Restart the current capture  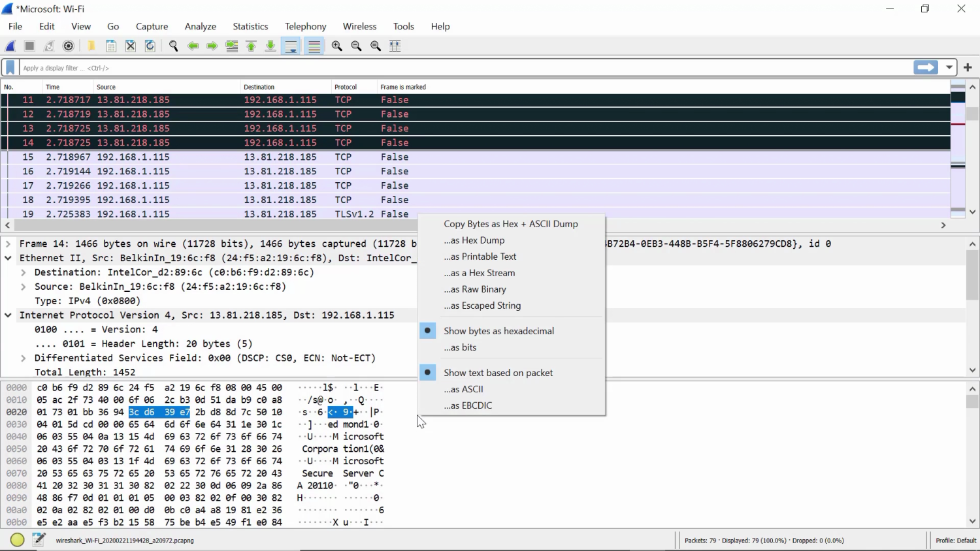tap(49, 46)
